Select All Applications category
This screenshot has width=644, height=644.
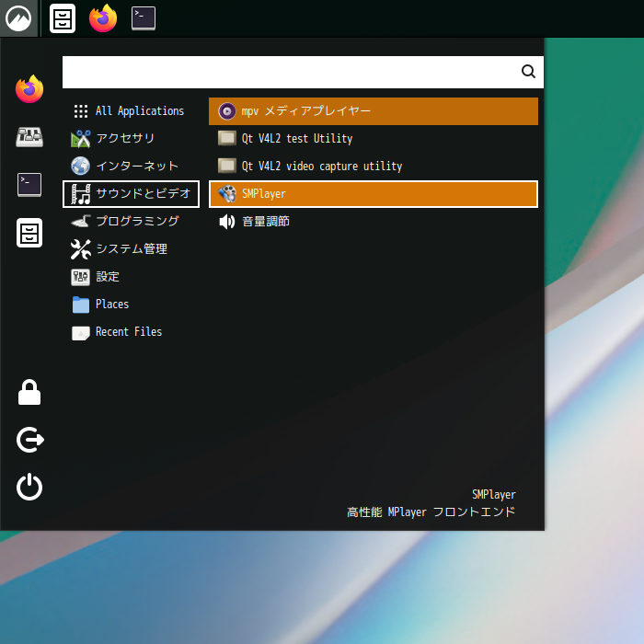click(x=131, y=111)
